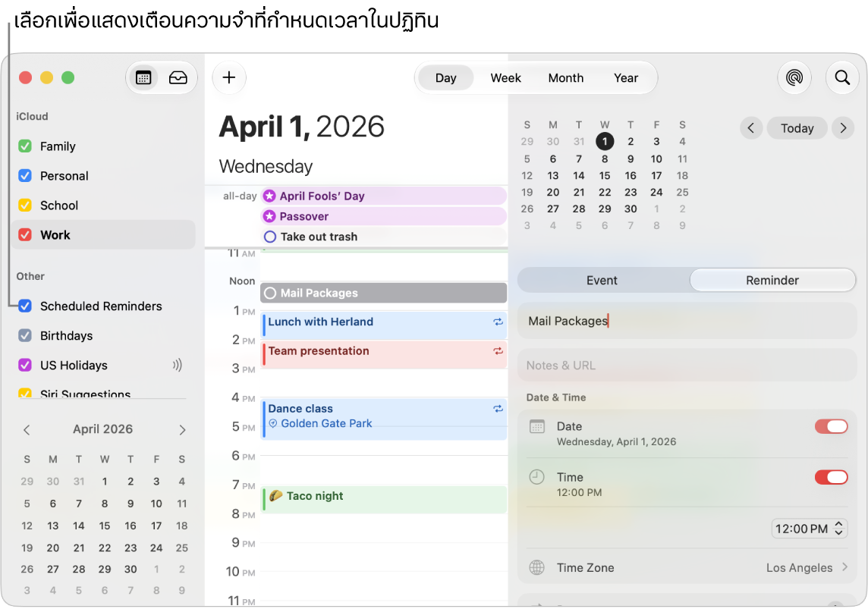Toggle the Scheduled Reminders checkbox
868x609 pixels.
(25, 306)
